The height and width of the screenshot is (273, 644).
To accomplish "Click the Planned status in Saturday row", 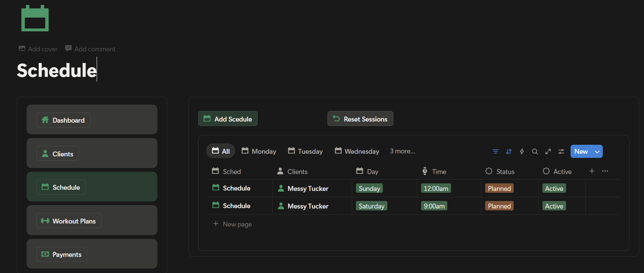I will pyautogui.click(x=499, y=206).
